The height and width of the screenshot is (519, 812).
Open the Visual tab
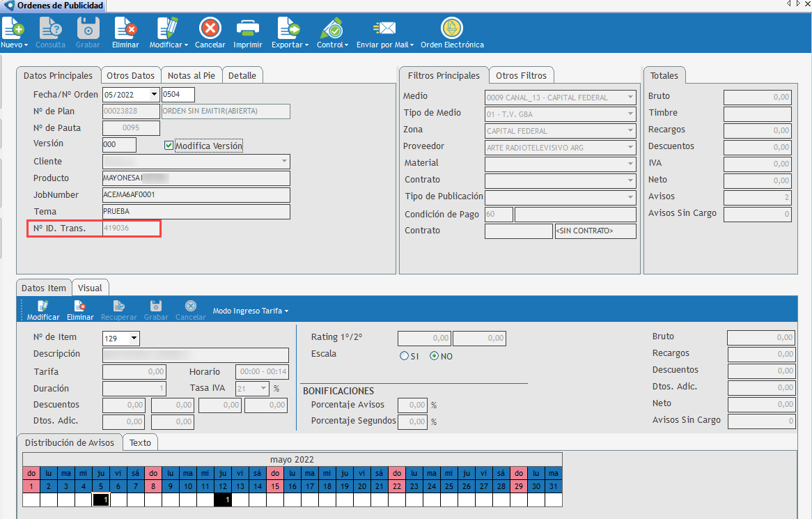pos(90,288)
